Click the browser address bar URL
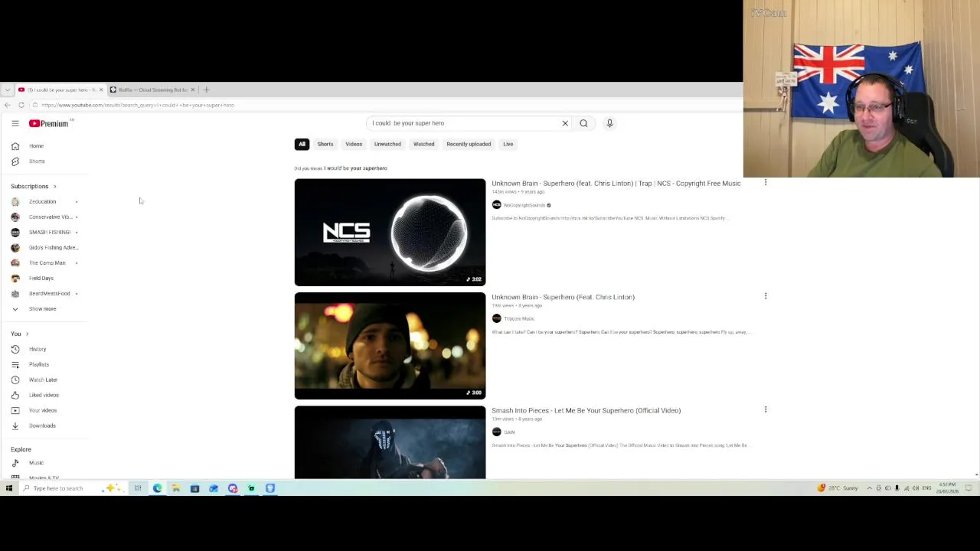This screenshot has width=980, height=551. point(138,105)
